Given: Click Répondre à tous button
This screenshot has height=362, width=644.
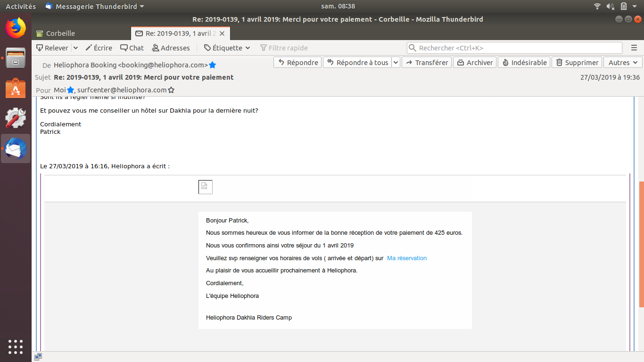Looking at the screenshot, I should pyautogui.click(x=357, y=62).
